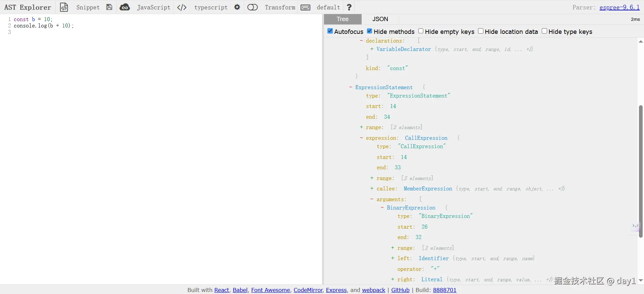Expand the callee MemberExpression node
644x294 pixels.
pos(372,188)
